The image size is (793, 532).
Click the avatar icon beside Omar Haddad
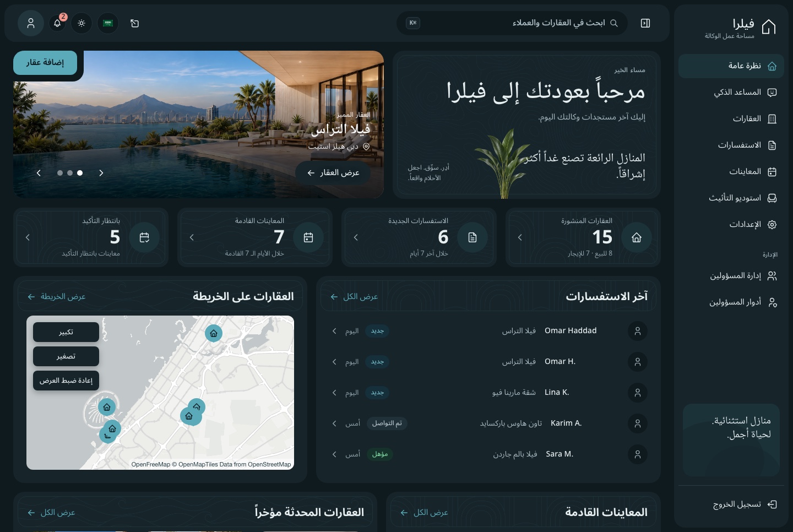(638, 331)
